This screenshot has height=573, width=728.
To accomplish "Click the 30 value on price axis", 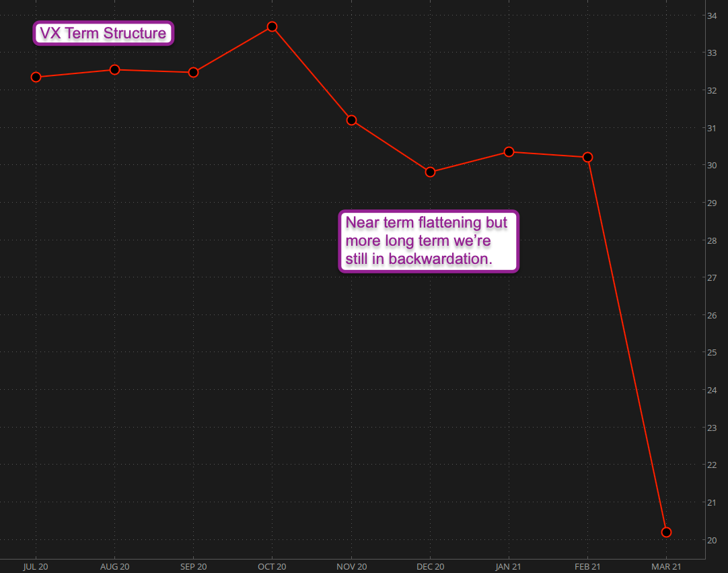I will pos(712,166).
